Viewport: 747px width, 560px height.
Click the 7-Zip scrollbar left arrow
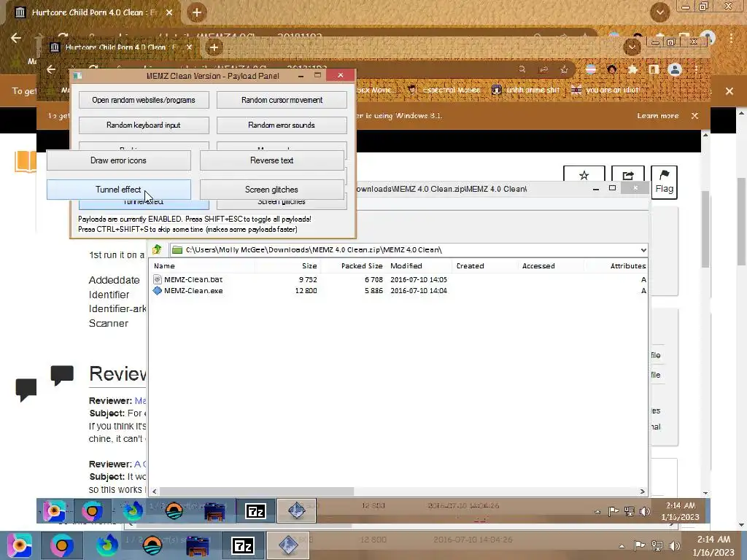154,491
